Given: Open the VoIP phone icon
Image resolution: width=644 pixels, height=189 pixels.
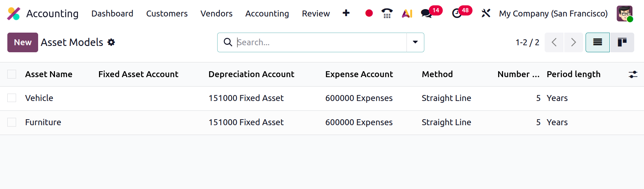Looking at the screenshot, I should point(387,13).
